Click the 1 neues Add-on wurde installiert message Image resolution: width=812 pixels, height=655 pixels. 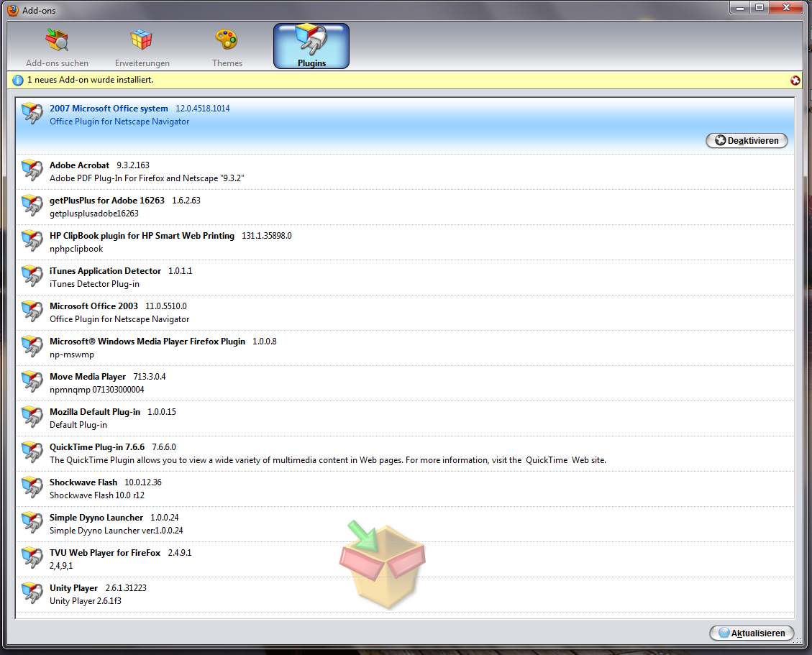90,80
